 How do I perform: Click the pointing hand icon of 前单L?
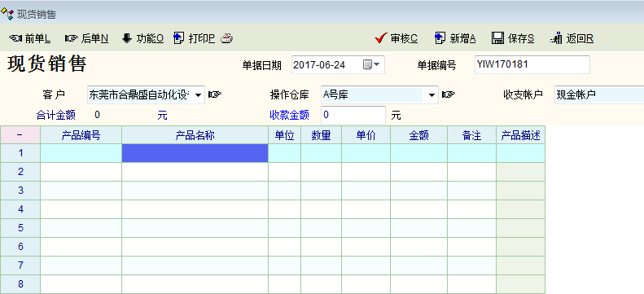(15, 38)
